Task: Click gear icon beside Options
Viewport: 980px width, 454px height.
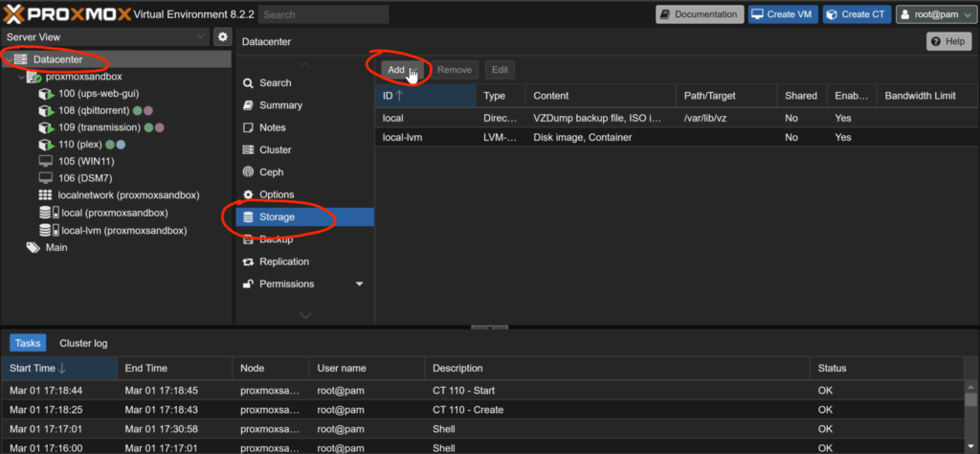Action: point(248,194)
